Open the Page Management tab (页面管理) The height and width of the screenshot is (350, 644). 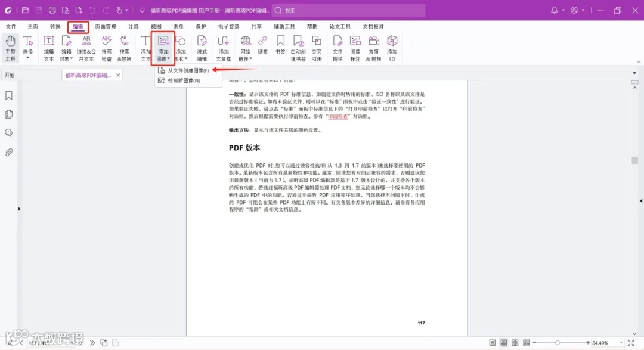tap(106, 26)
